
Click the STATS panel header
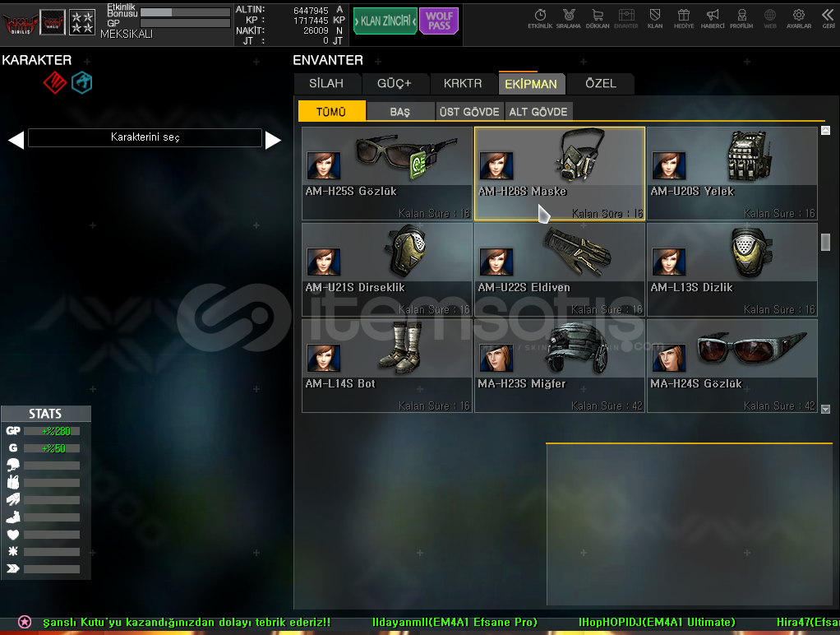(x=46, y=414)
